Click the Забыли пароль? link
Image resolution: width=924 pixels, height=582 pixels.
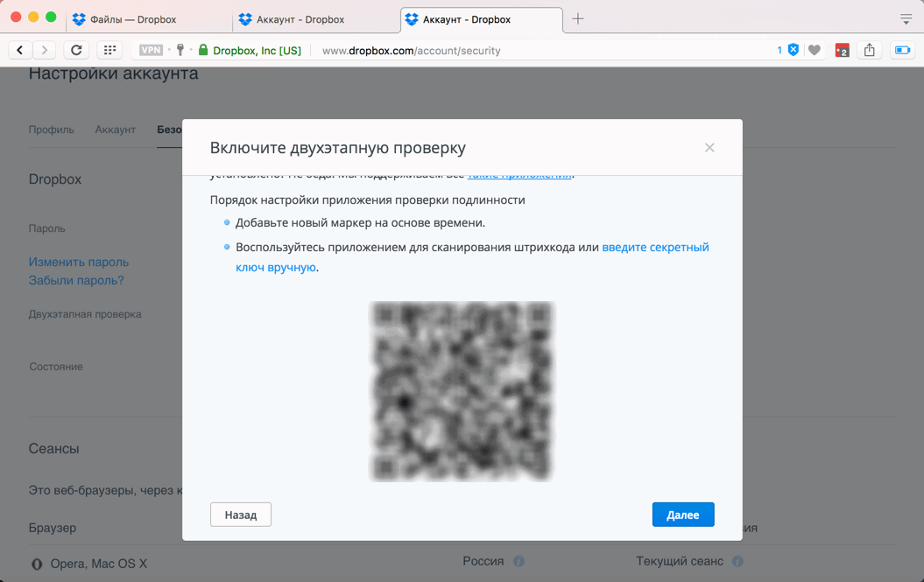pos(76,280)
